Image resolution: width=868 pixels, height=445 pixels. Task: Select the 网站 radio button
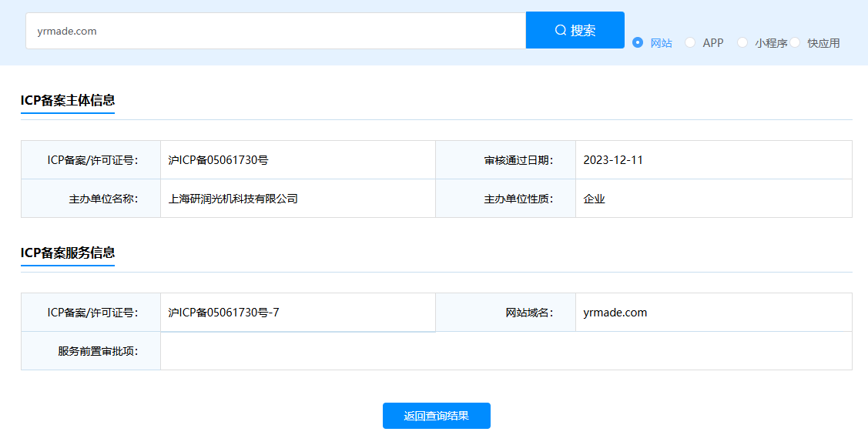638,42
